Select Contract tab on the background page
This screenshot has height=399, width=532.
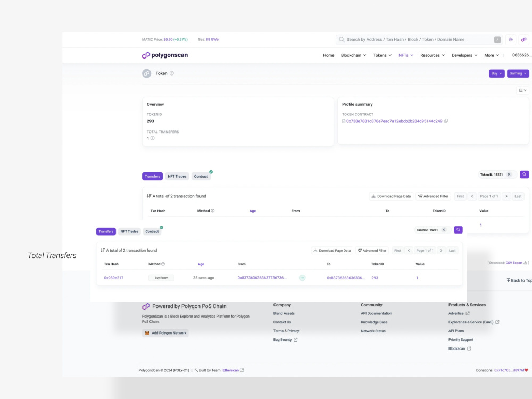tap(201, 176)
